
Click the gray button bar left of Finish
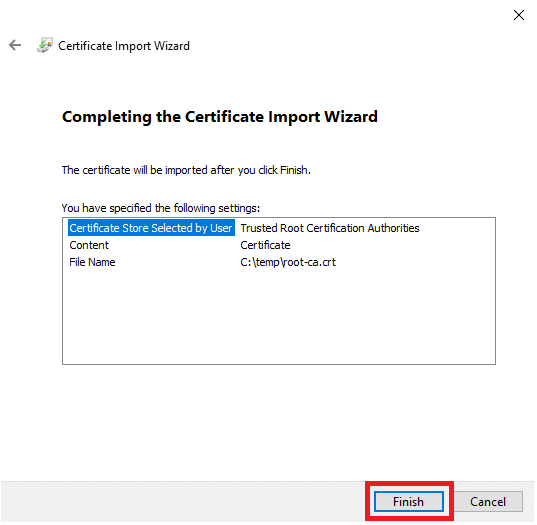(x=182, y=502)
